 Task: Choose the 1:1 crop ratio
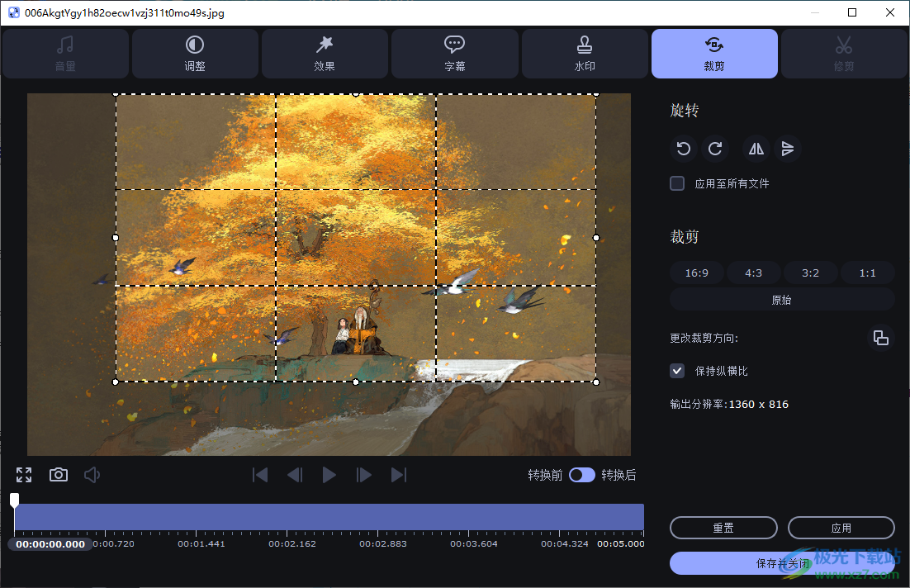coord(867,273)
